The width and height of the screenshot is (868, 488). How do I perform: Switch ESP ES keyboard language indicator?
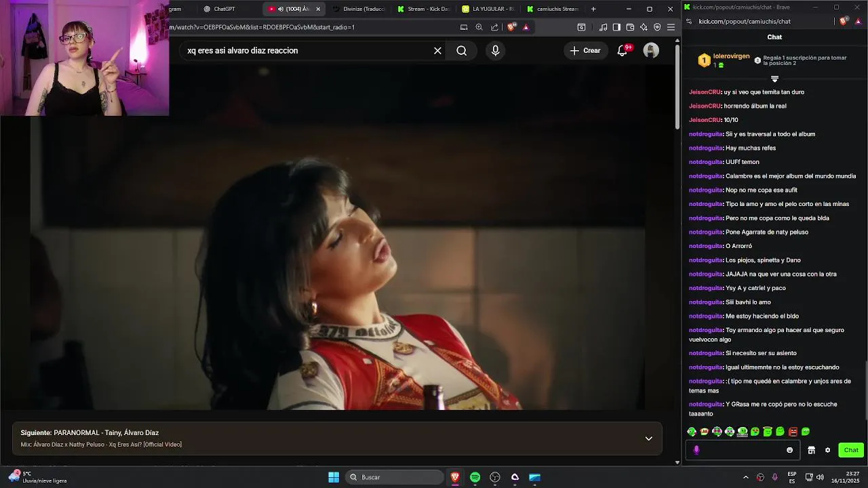(x=792, y=477)
